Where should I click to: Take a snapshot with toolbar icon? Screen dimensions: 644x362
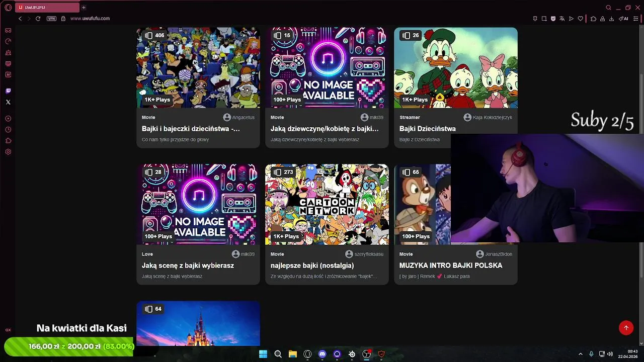point(544,19)
